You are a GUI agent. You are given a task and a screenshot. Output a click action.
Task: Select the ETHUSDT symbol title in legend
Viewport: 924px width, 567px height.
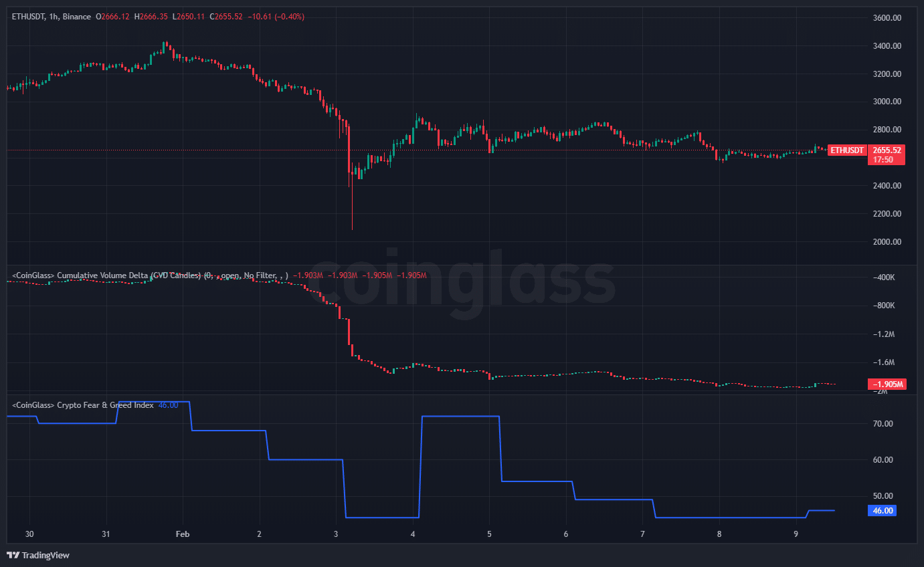[28, 17]
